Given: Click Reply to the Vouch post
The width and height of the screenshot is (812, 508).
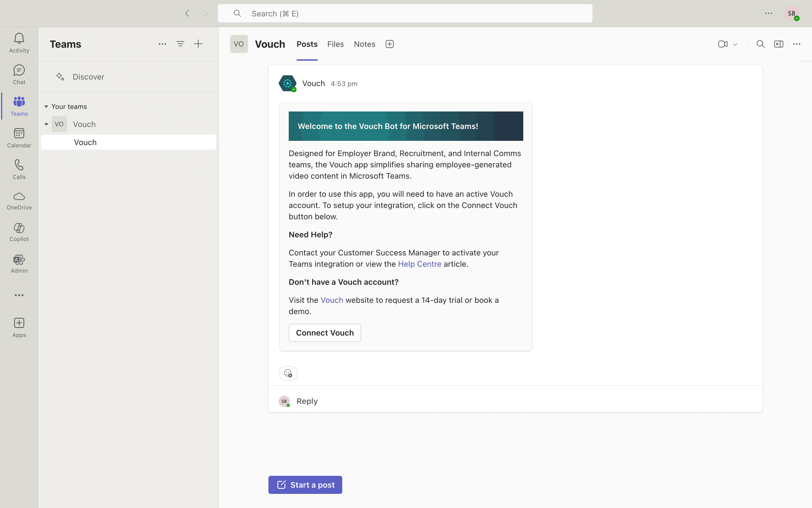Looking at the screenshot, I should [307, 401].
